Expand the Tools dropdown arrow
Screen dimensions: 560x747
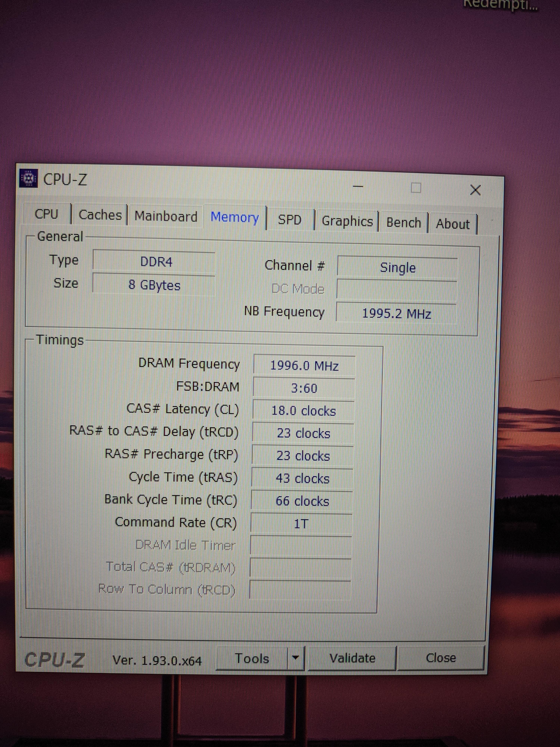click(296, 658)
